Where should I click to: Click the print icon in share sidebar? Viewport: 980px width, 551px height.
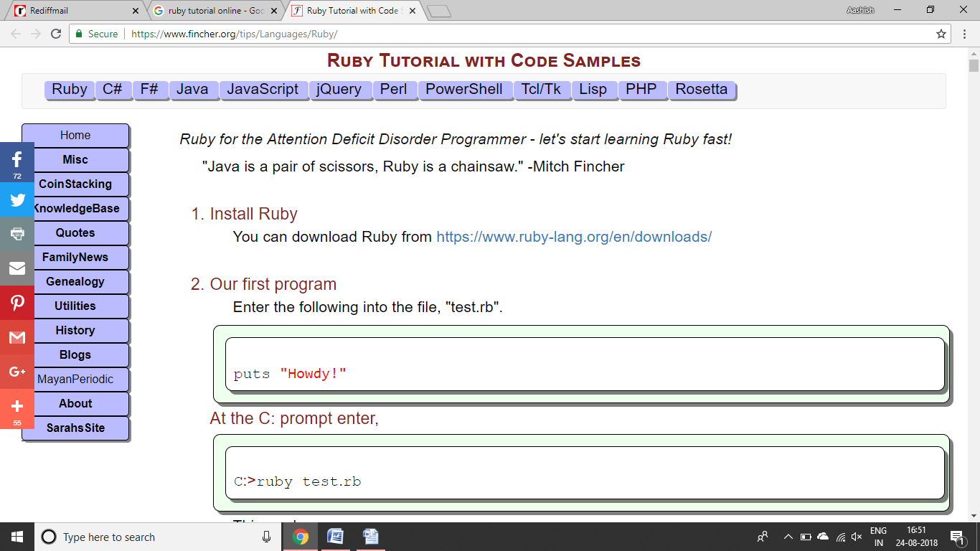[17, 234]
